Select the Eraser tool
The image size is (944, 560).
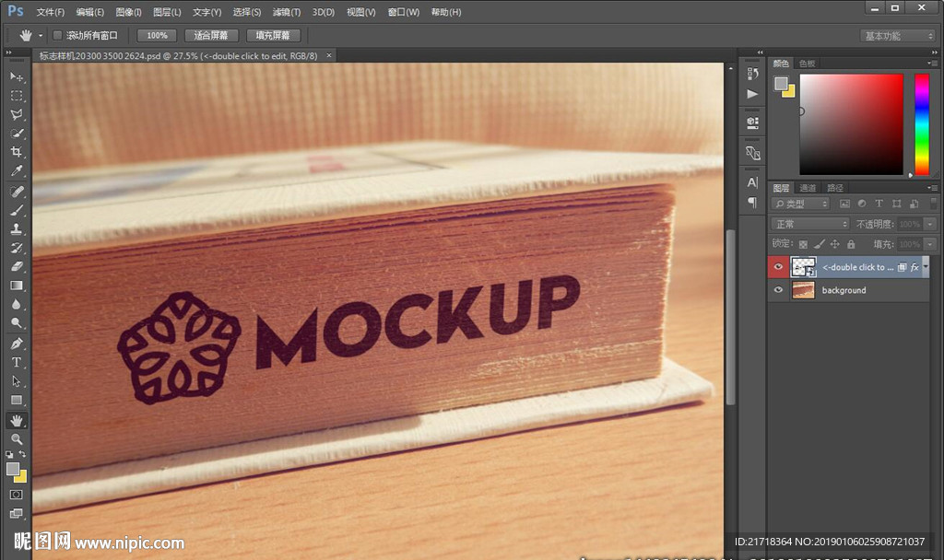tap(17, 266)
